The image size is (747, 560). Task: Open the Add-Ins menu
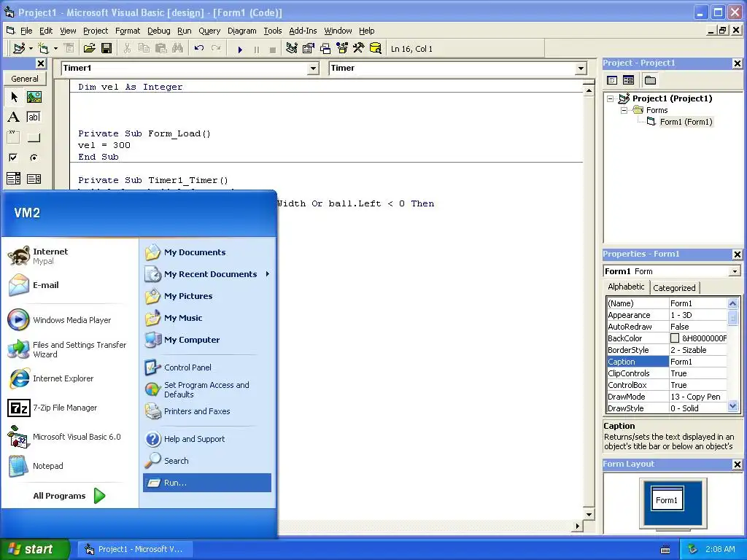303,31
